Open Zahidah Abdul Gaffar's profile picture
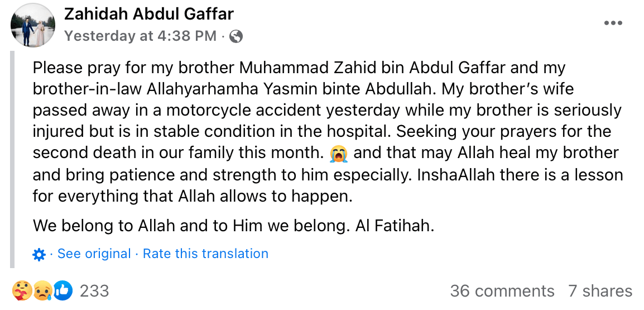 click(x=33, y=25)
